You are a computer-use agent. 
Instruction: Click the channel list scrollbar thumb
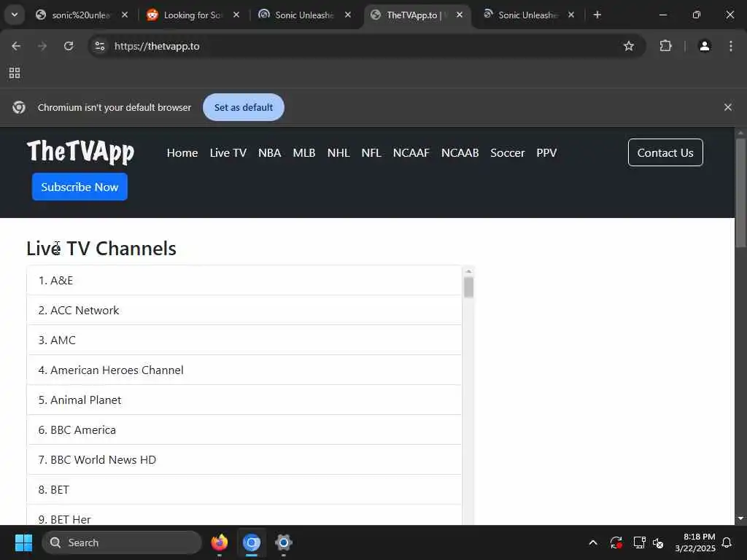point(469,287)
